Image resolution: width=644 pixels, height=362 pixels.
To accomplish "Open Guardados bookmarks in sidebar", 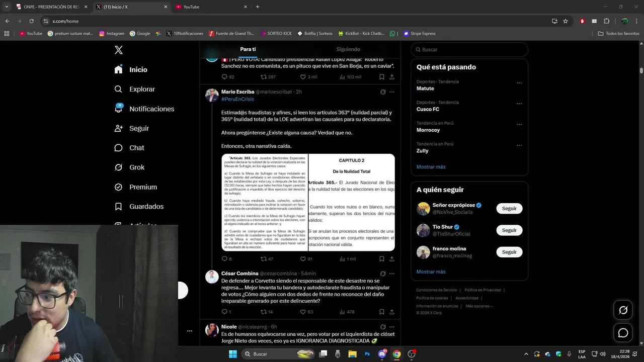I will pyautogui.click(x=138, y=207).
